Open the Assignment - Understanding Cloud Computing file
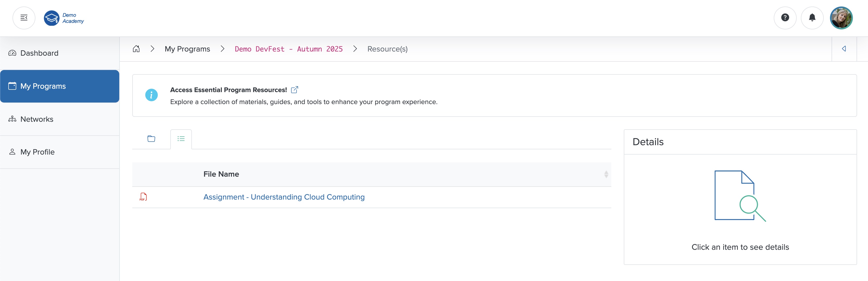Image resolution: width=868 pixels, height=281 pixels. click(284, 197)
